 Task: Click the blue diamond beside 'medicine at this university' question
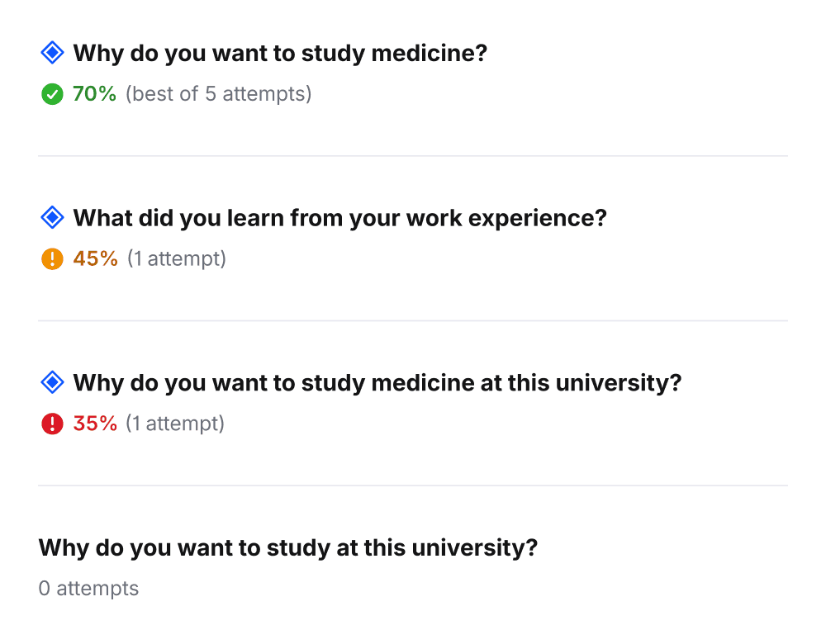[x=52, y=383]
